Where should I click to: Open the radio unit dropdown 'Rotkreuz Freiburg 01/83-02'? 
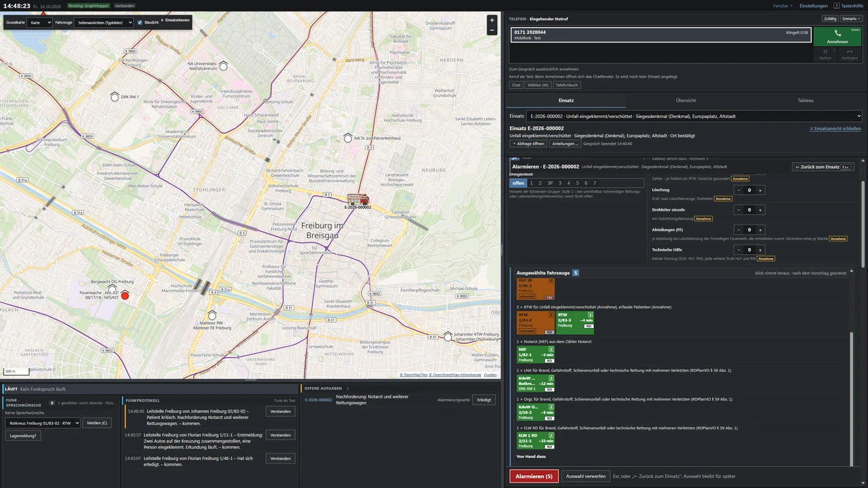tap(43, 423)
